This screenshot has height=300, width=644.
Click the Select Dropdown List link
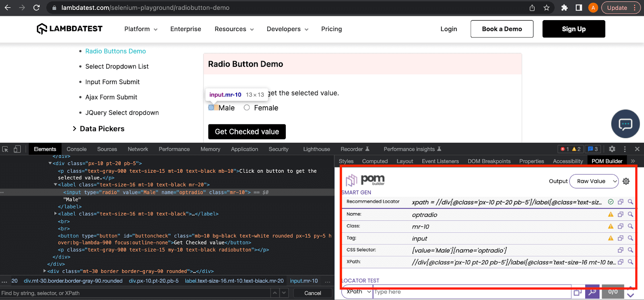click(x=117, y=66)
